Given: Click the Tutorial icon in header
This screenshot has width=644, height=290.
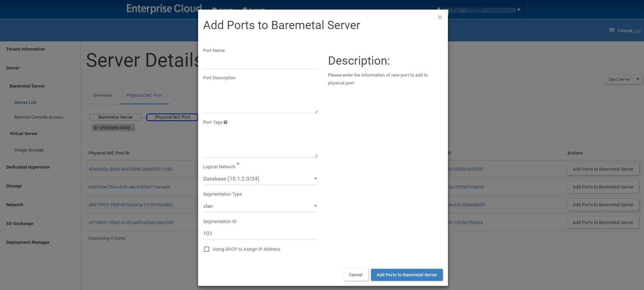Looking at the screenshot, I should coord(612,31).
